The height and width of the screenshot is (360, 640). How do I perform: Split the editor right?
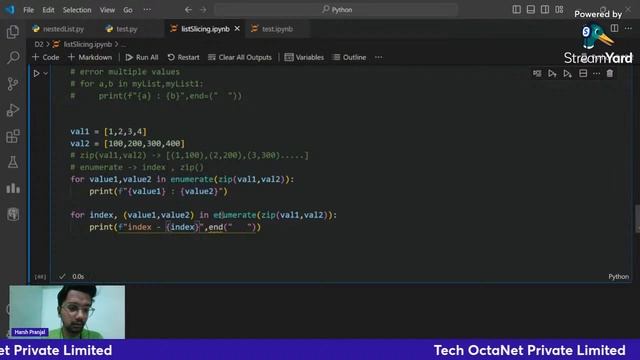(x=614, y=28)
